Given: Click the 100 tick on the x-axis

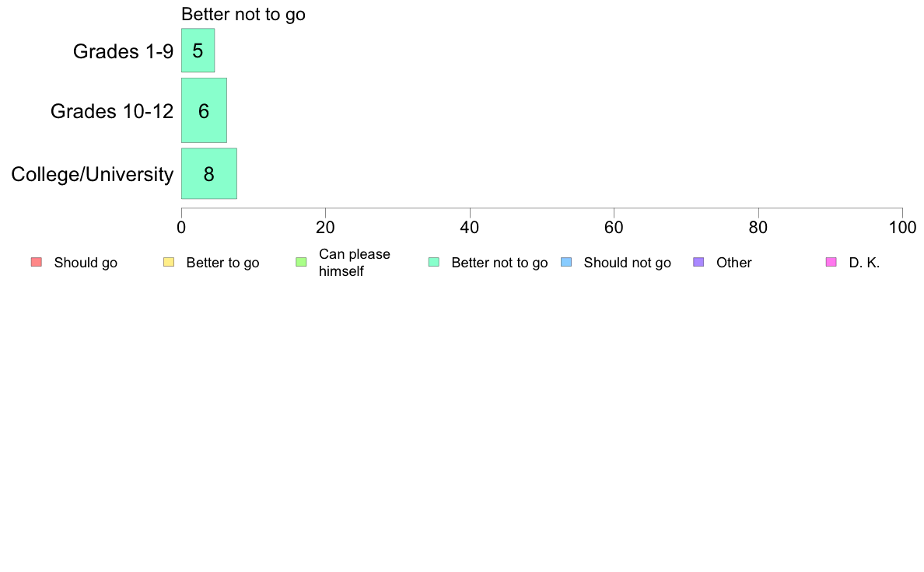Looking at the screenshot, I should 902,227.
